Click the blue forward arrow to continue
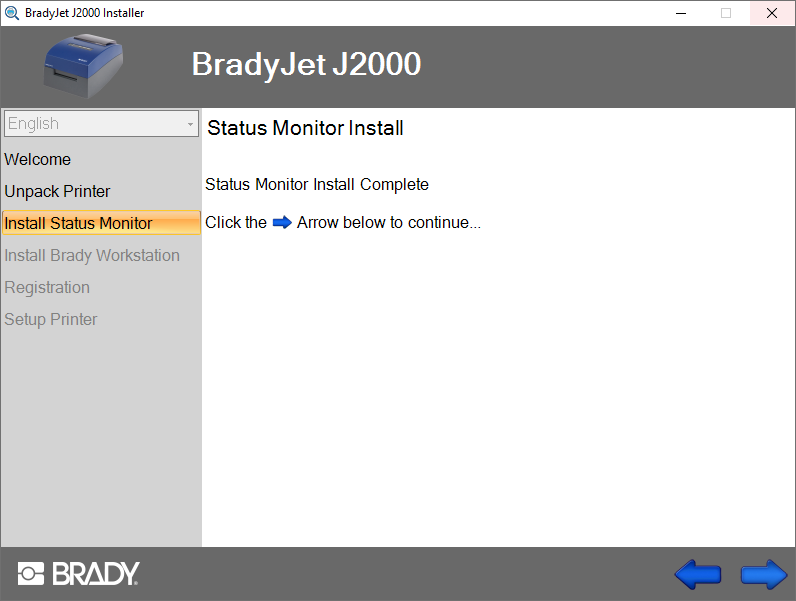 tap(764, 575)
